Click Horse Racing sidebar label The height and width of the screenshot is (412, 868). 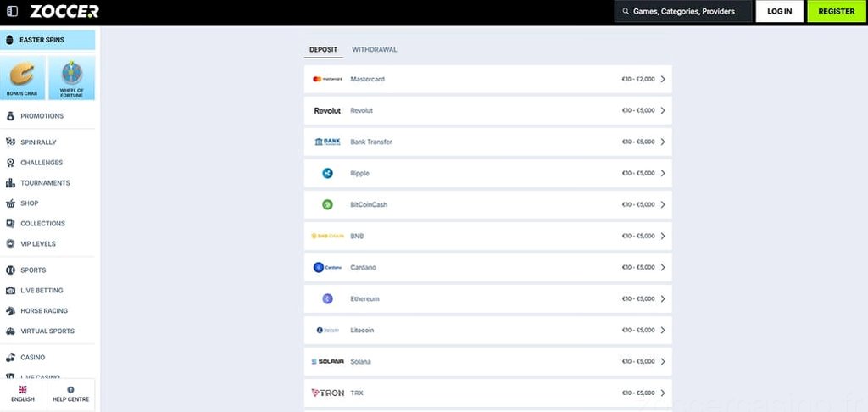coord(44,310)
